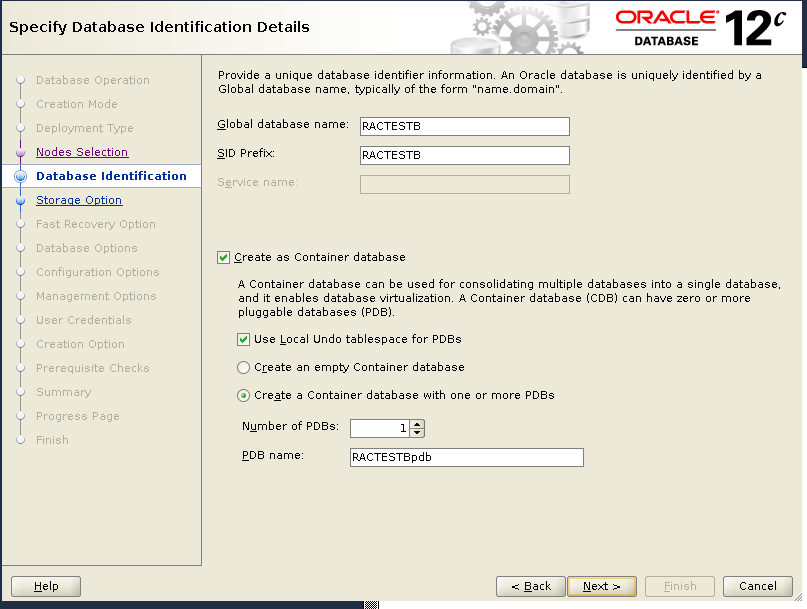Click the Nodes Selection step link
The width and height of the screenshot is (807, 609).
point(82,152)
